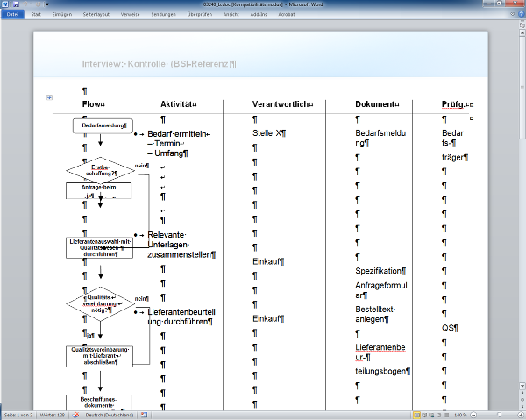Click the Word Help question mark icon

click(x=520, y=15)
